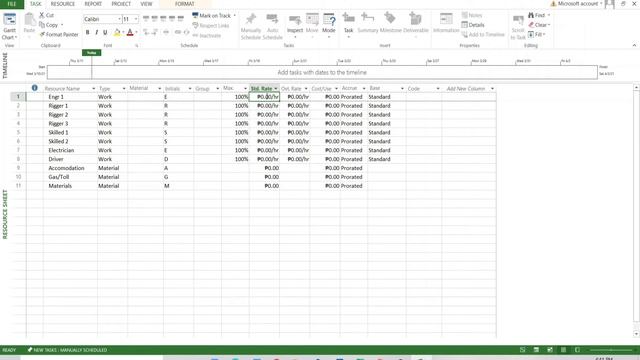Click vertical scrollbar down arrow

(636, 334)
